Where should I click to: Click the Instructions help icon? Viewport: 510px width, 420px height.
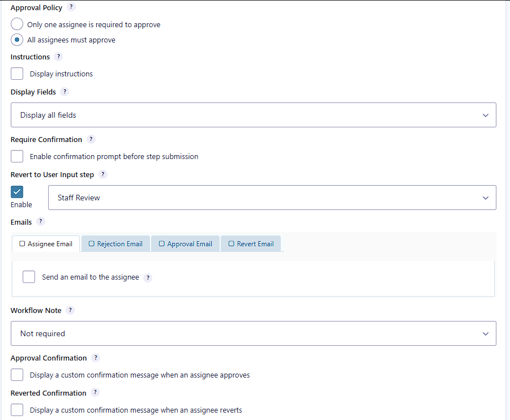pos(58,57)
